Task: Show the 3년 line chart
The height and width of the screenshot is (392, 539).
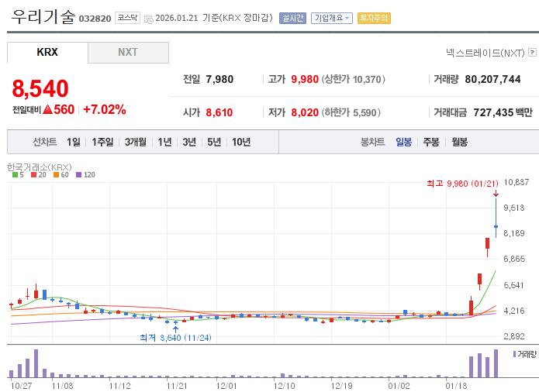Action: point(189,142)
